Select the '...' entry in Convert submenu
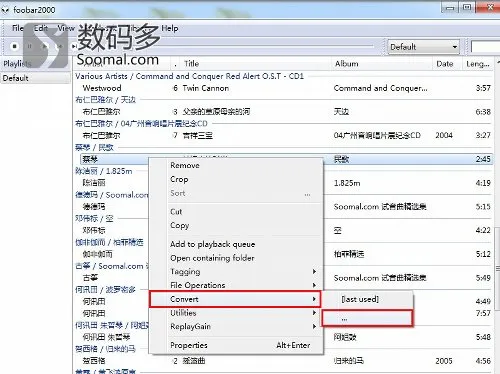Screen dimensions: 500x374 pos(367,318)
